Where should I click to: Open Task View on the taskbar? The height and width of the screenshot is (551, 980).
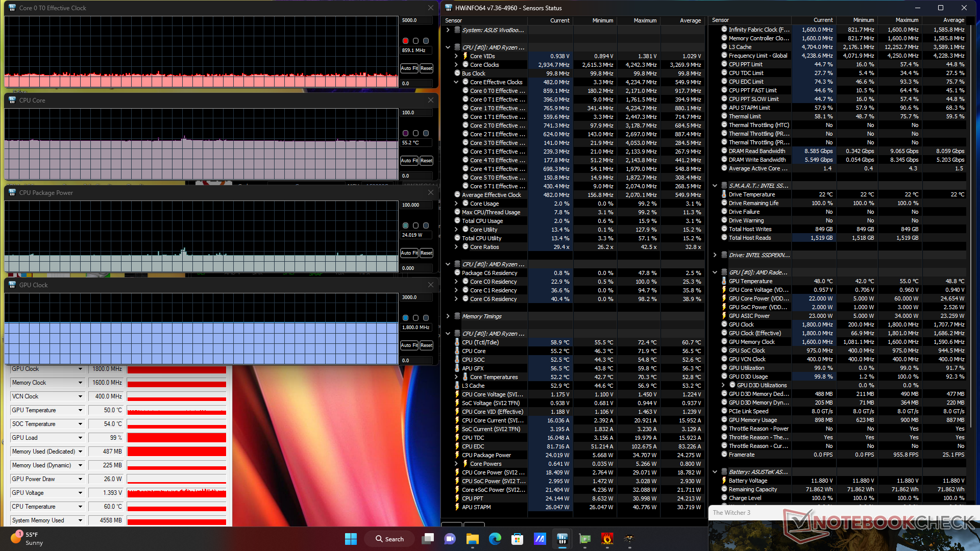click(428, 539)
